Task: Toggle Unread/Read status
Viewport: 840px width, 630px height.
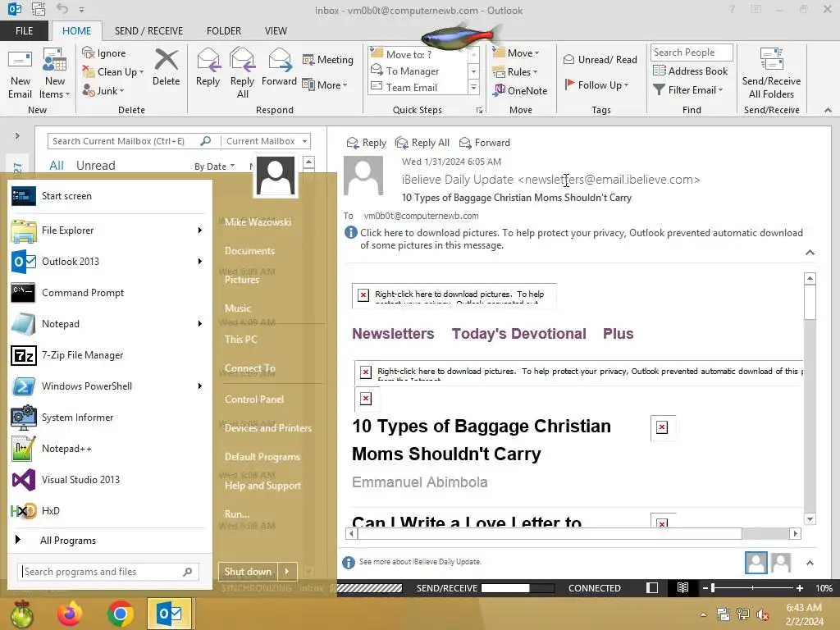Action: tap(600, 59)
